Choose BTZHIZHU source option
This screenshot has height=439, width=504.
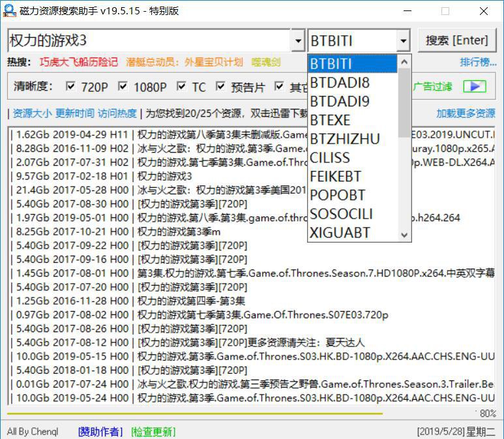(353, 139)
